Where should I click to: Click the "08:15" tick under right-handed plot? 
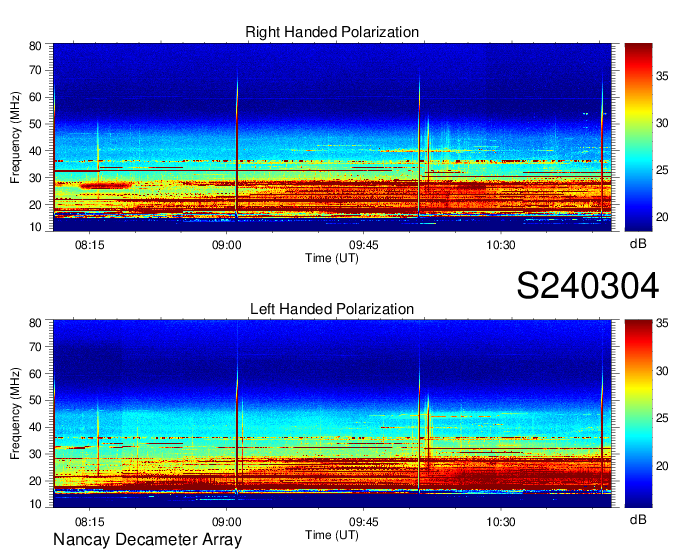click(90, 245)
